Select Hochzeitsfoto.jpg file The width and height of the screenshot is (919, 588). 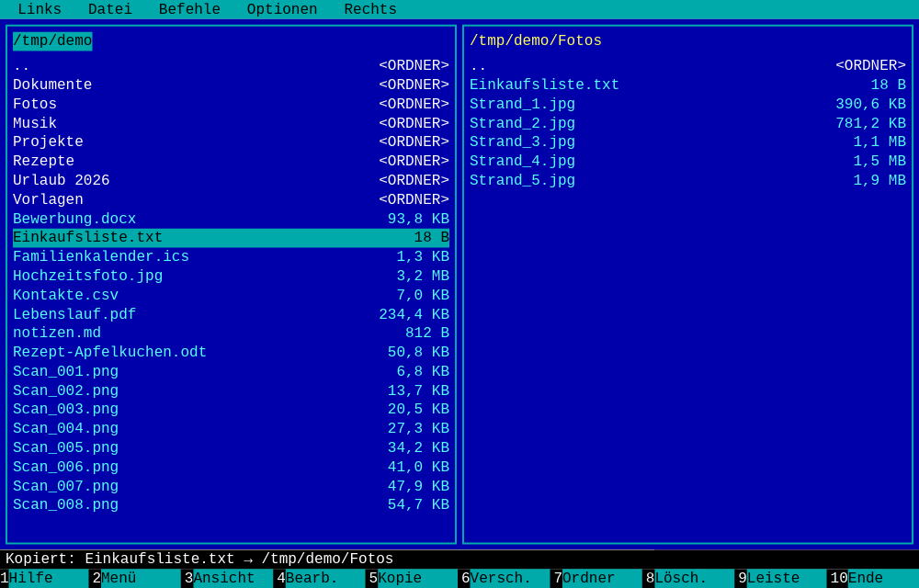click(x=231, y=276)
